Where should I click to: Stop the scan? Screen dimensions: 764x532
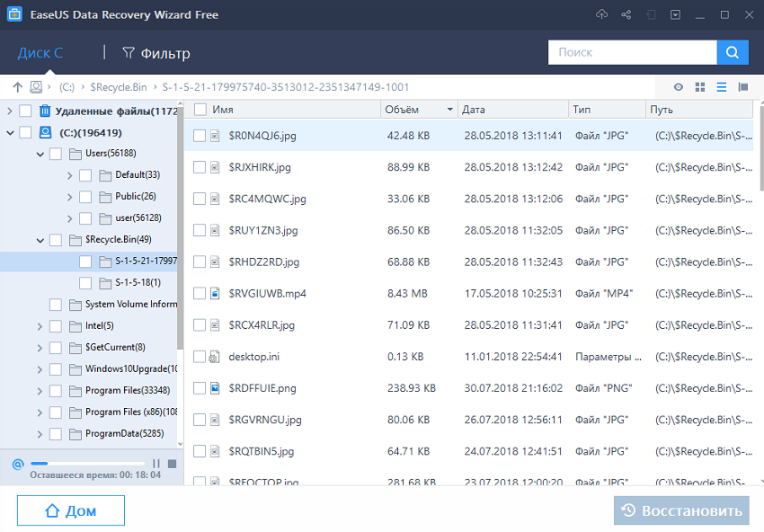coord(172,464)
